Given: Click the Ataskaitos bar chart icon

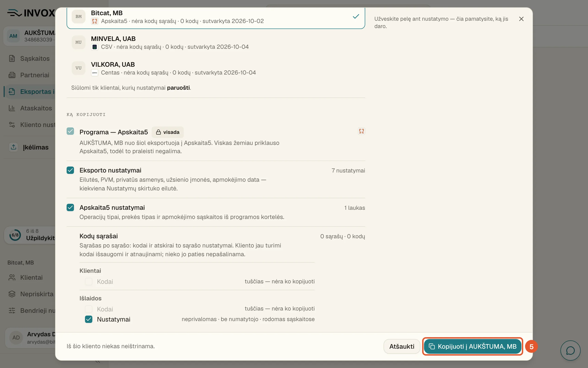Looking at the screenshot, I should pyautogui.click(x=12, y=108).
